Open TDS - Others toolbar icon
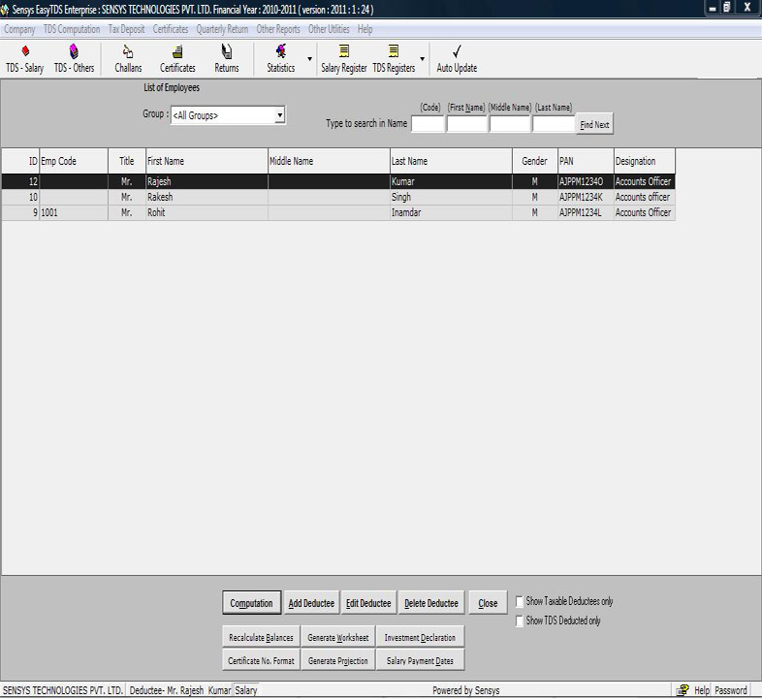The image size is (762, 700). click(x=74, y=59)
